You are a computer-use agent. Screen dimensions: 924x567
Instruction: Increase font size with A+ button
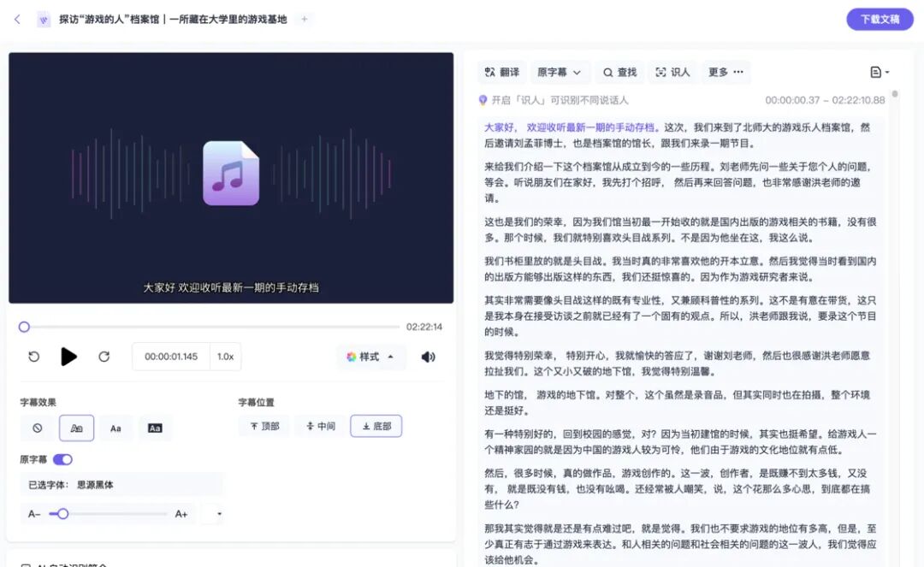[181, 514]
